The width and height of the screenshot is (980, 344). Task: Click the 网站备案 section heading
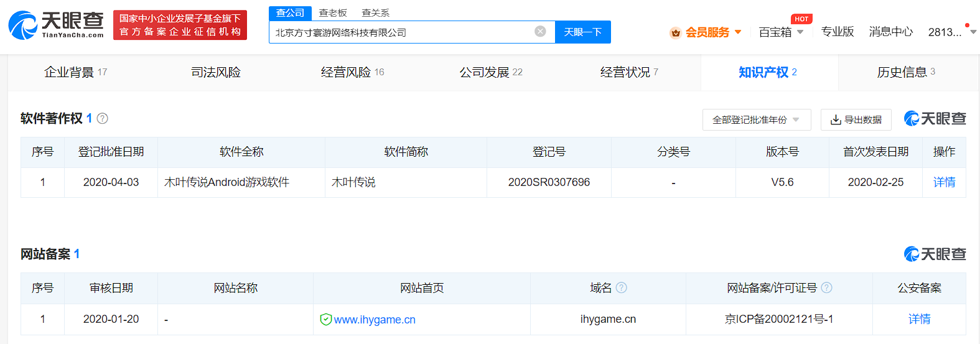pos(45,254)
